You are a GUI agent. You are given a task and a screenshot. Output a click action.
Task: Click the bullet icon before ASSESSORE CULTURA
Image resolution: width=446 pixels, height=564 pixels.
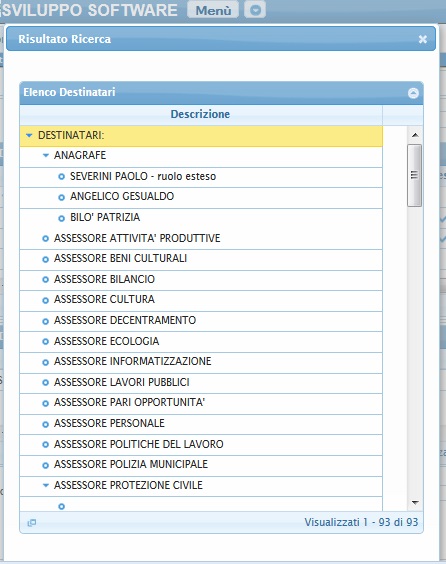point(45,300)
